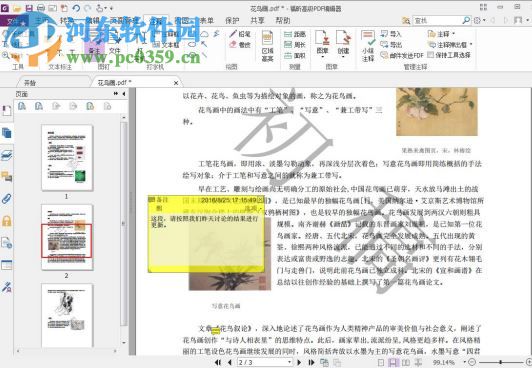Click the search input field
The height and width of the screenshot is (368, 532).
[x=437, y=20]
